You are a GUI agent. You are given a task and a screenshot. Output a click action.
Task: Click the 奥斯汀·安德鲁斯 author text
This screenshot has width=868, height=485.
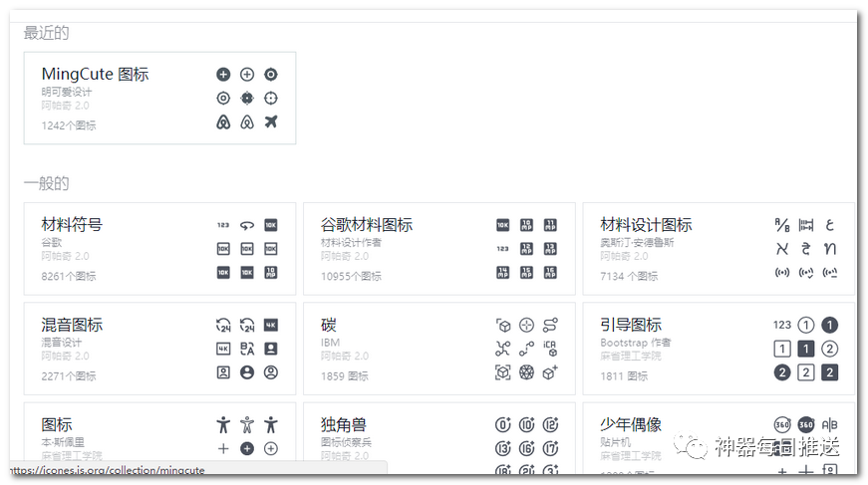click(637, 242)
